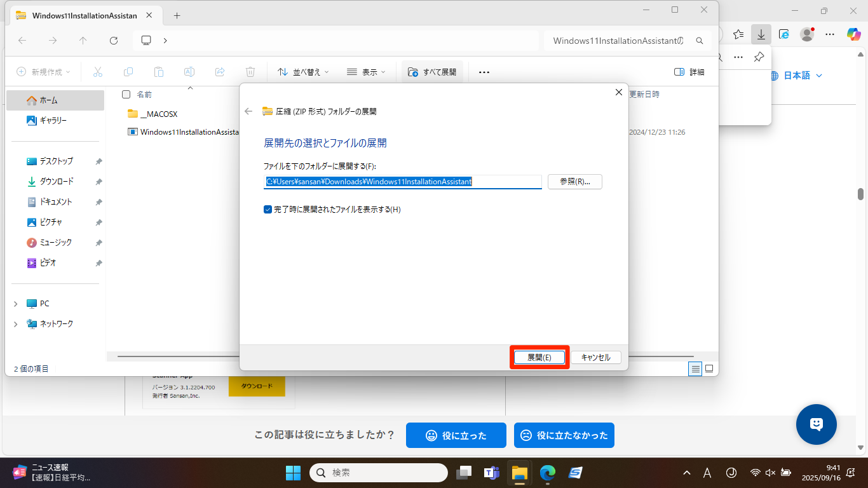Click the Extract All (すべて展開) toolbar button
Screen dimensions: 868x488
click(x=432, y=72)
